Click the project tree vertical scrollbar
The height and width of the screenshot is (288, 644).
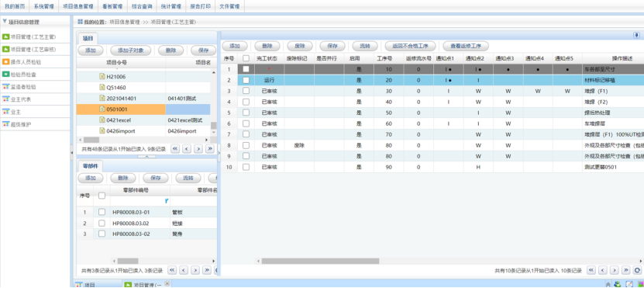click(213, 126)
